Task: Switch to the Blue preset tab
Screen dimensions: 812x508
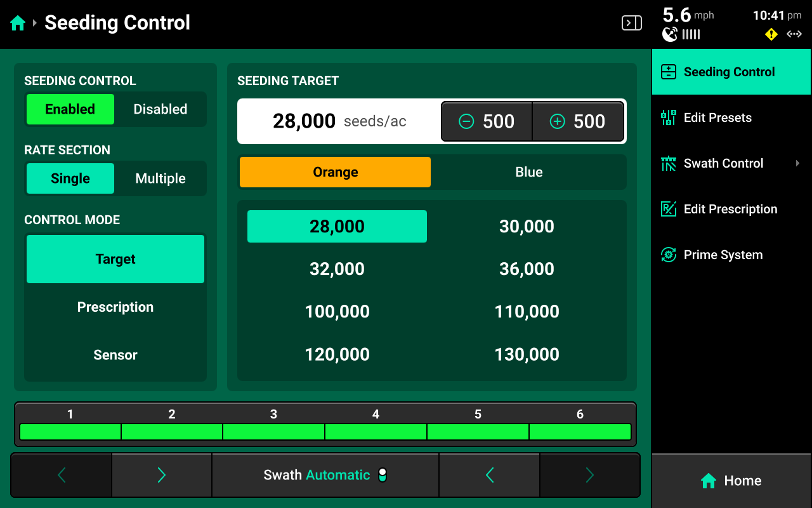Action: [528, 172]
